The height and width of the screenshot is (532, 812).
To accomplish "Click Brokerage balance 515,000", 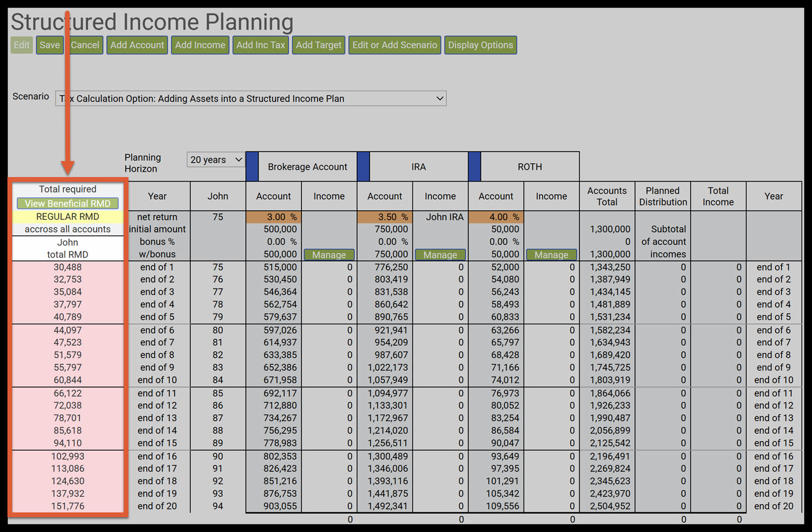I will (280, 267).
